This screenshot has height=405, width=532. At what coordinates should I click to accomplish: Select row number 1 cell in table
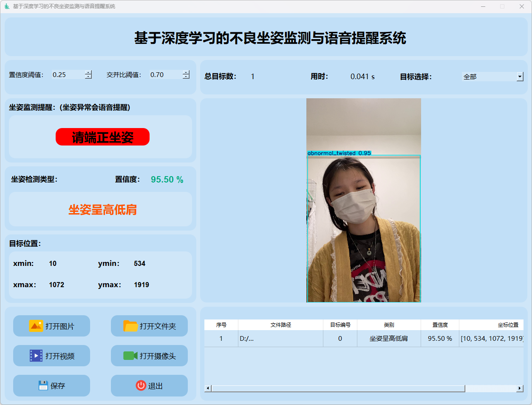tap(221, 339)
